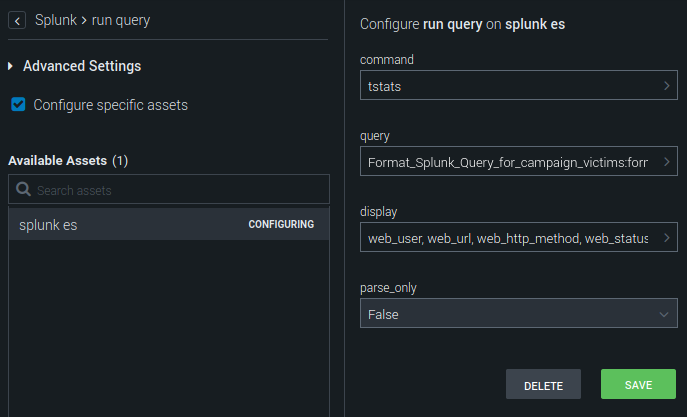Expand Advanced Settings with the triangle

pos(11,67)
